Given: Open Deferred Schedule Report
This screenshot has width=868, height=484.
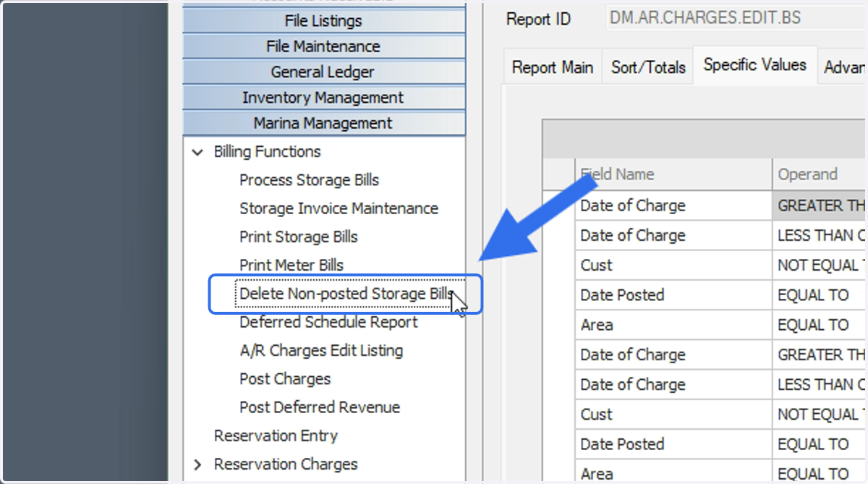Looking at the screenshot, I should 328,322.
